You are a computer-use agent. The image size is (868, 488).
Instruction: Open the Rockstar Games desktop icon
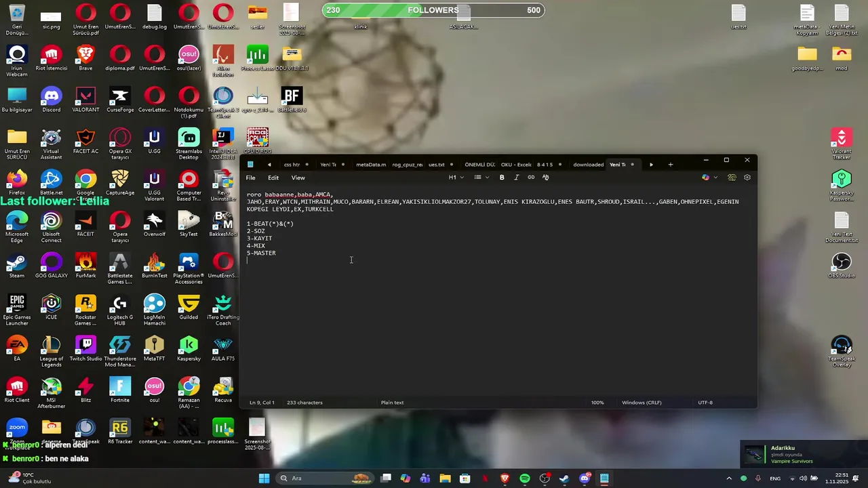[85, 310]
